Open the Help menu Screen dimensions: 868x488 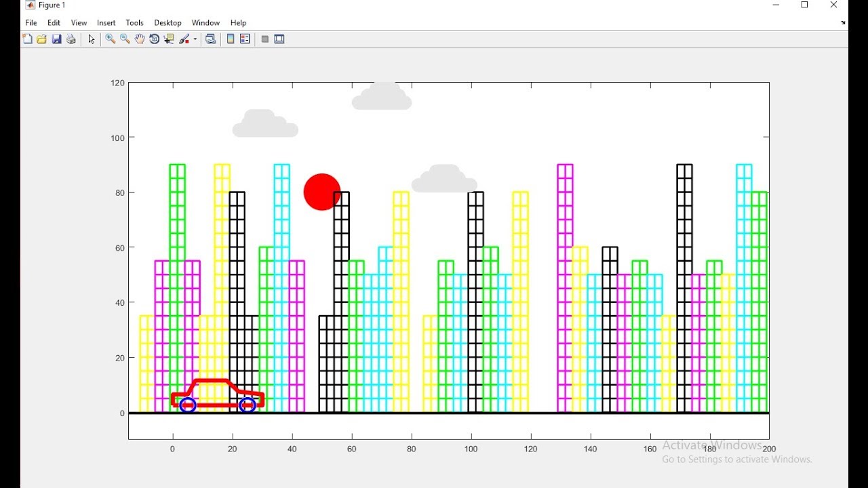[x=238, y=22]
